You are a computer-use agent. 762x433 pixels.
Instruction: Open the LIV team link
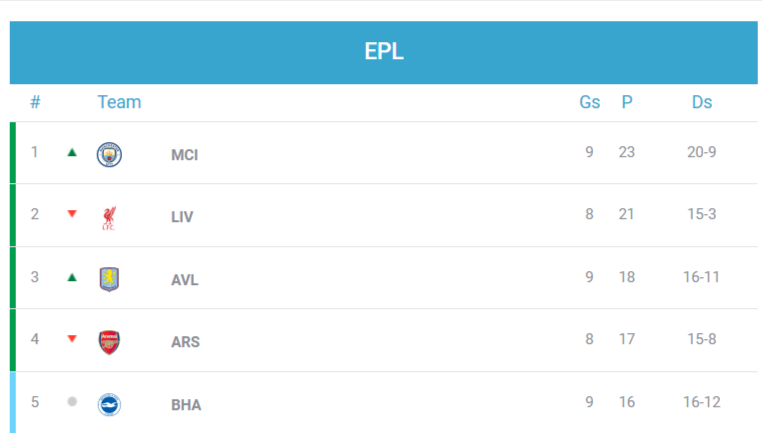click(x=182, y=217)
